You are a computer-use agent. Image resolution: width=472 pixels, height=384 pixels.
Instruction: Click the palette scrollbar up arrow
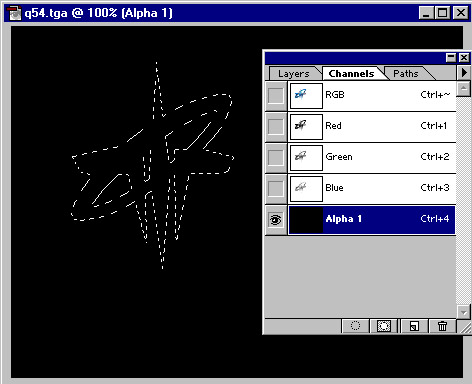(463, 89)
